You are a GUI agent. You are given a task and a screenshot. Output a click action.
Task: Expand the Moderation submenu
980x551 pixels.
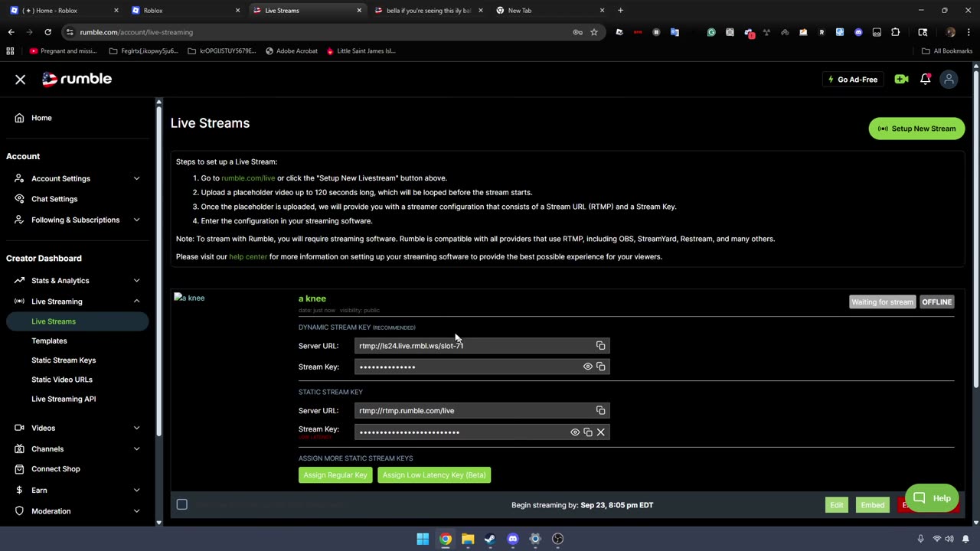tap(136, 511)
